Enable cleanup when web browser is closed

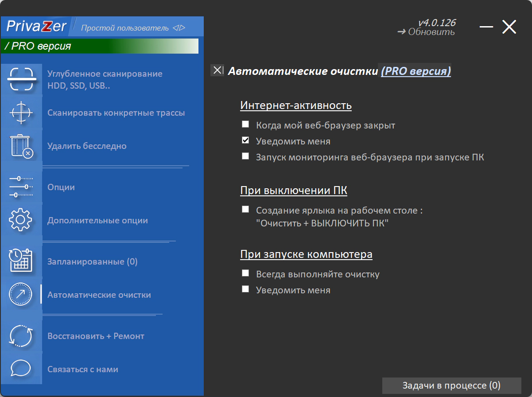click(245, 125)
